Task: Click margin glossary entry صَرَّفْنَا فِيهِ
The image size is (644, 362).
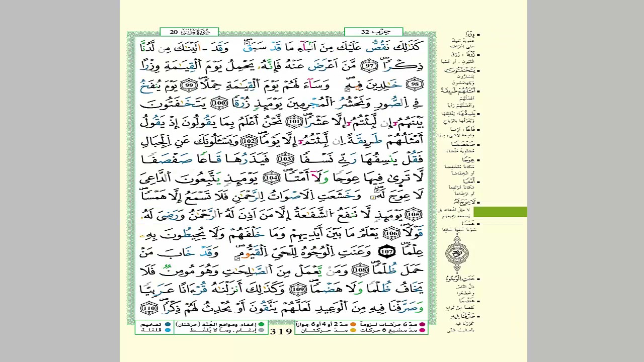Action: pos(462,316)
